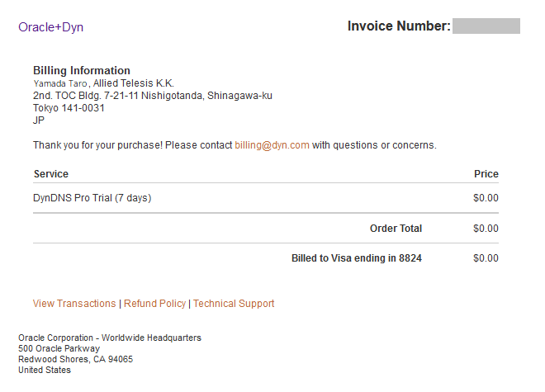Click the Nishigotanda street address line
The height and width of the screenshot is (392, 545).
153,96
